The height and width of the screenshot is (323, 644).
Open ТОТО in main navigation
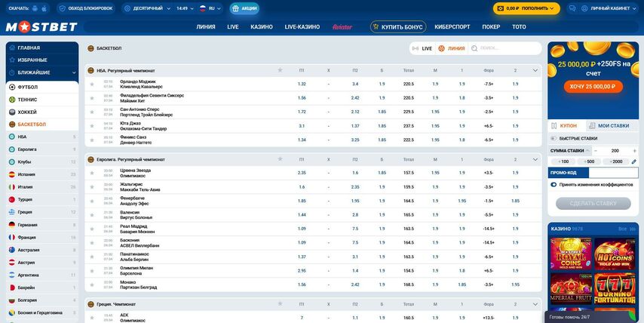[x=519, y=26]
